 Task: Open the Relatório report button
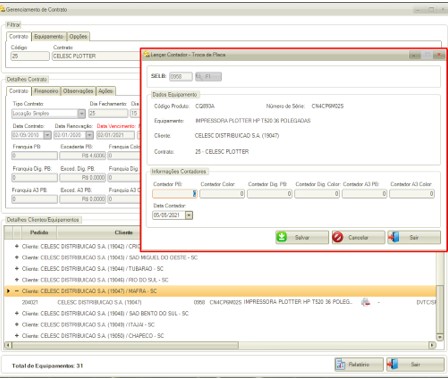pos(359,364)
